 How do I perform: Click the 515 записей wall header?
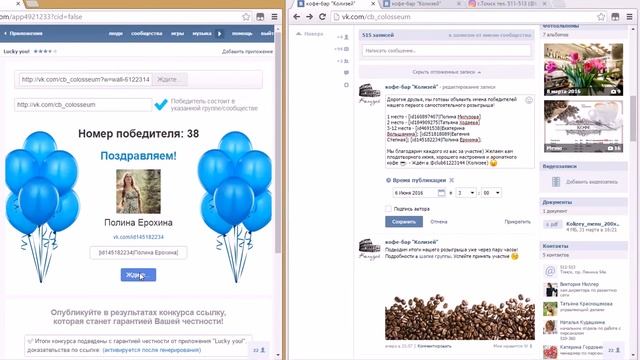[378, 35]
